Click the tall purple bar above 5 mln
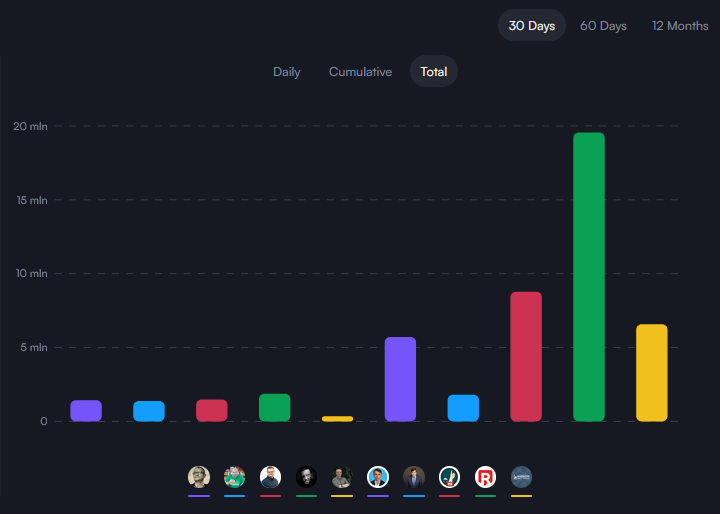 400,379
